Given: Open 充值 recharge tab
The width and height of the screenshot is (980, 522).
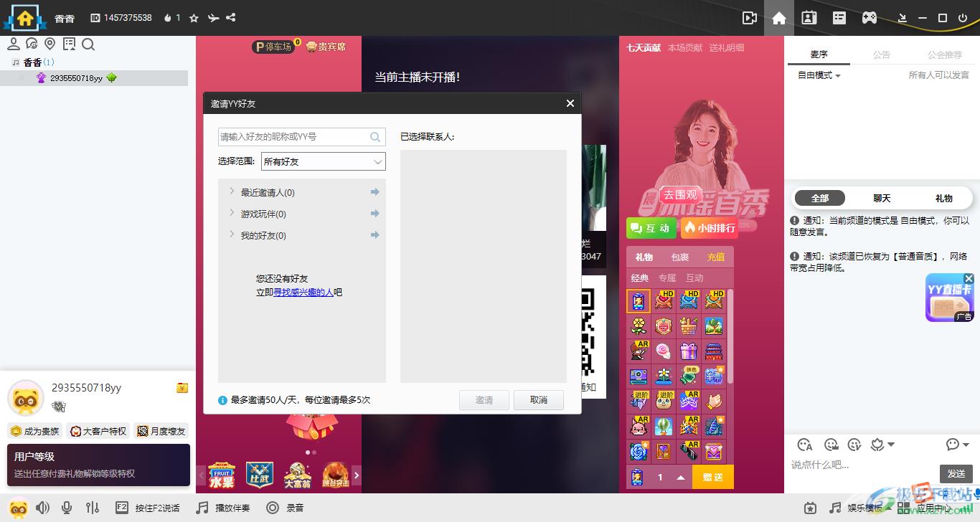Looking at the screenshot, I should tap(716, 257).
